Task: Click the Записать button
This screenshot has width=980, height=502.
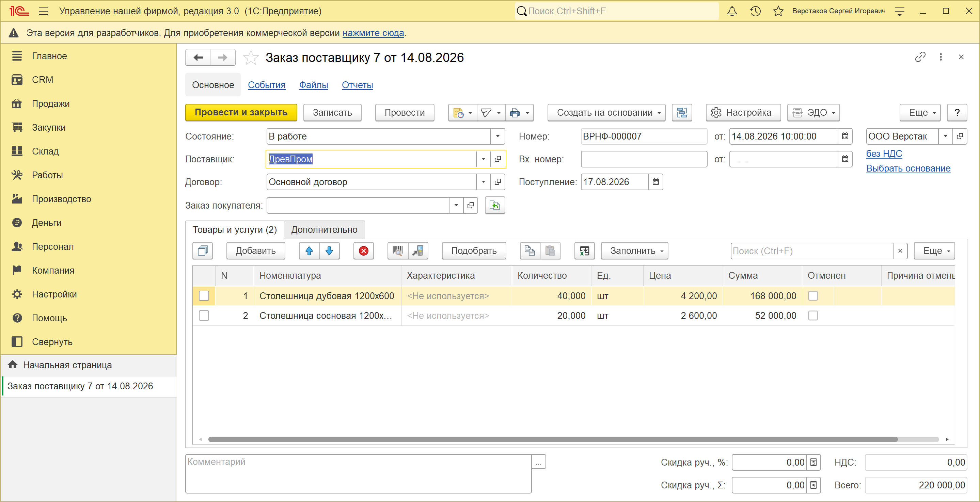Action: click(332, 113)
